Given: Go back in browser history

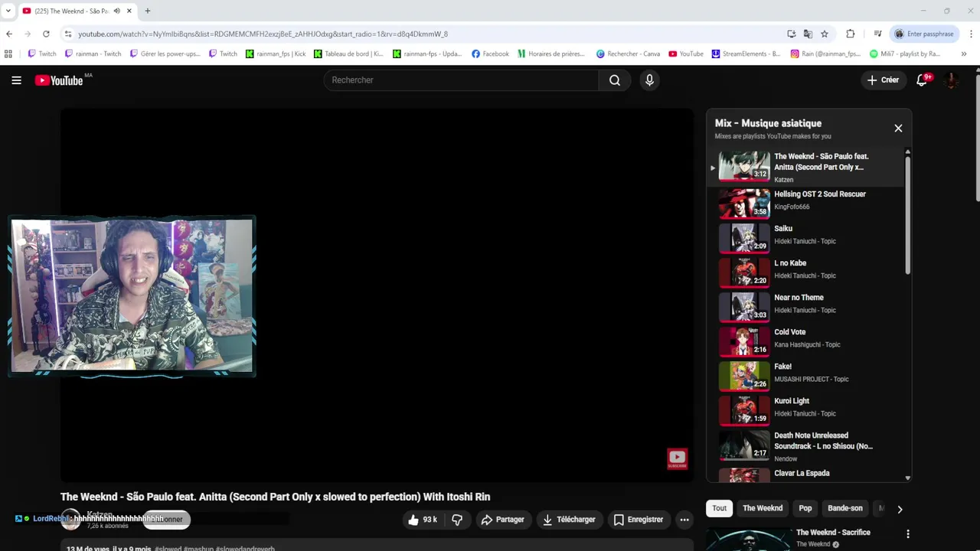Looking at the screenshot, I should tap(9, 34).
